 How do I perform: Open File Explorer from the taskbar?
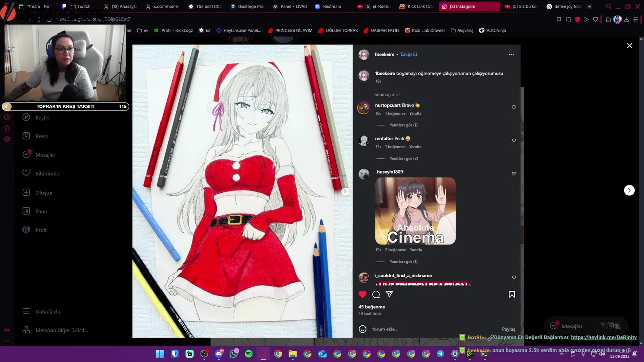click(293, 354)
